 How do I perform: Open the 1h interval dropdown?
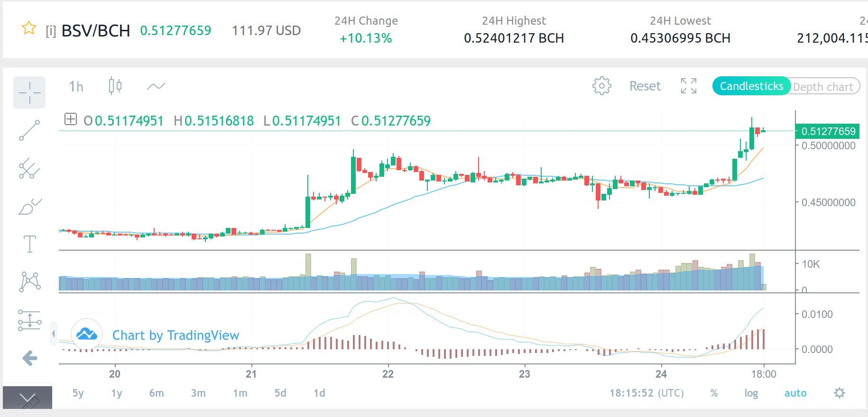tap(76, 86)
